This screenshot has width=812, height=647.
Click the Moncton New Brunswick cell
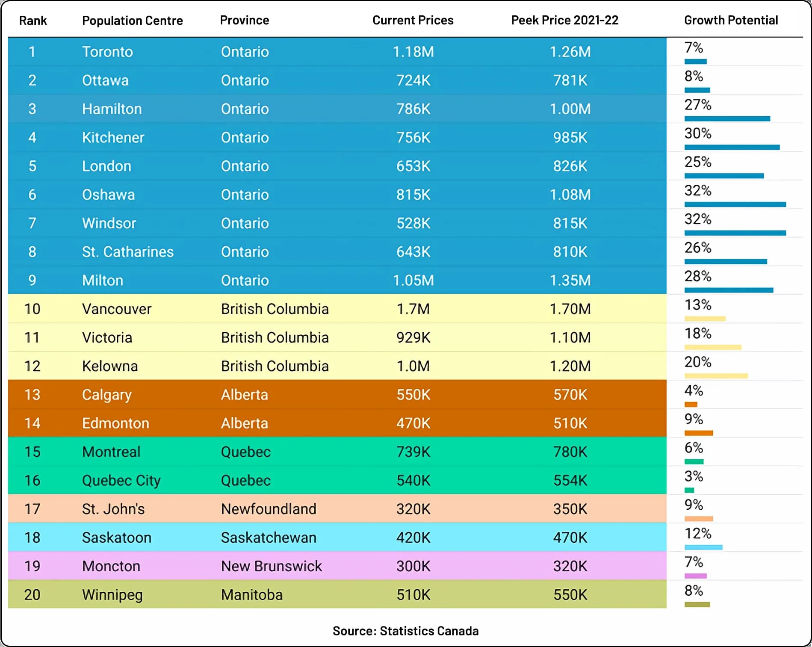pyautogui.click(x=271, y=566)
